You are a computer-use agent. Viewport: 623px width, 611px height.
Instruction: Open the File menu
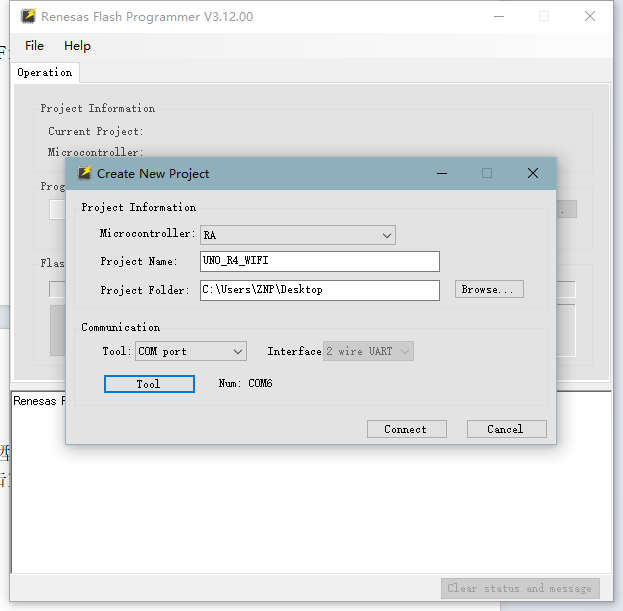pyautogui.click(x=34, y=46)
